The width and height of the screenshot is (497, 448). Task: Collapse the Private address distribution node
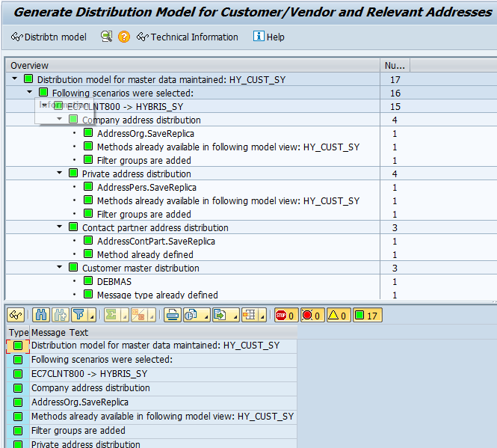click(60, 174)
